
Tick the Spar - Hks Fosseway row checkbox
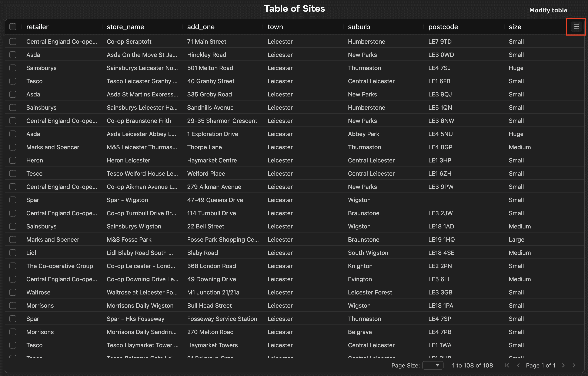click(x=13, y=319)
